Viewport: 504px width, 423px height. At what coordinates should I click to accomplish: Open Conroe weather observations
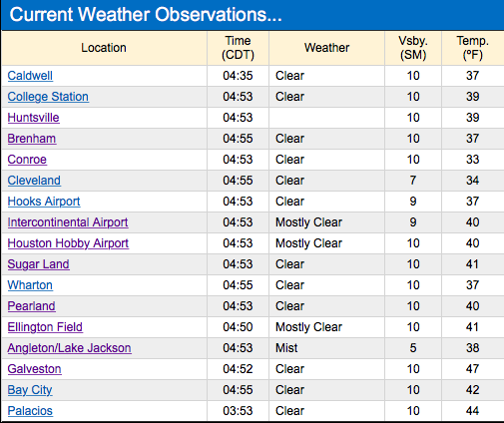pyautogui.click(x=27, y=160)
